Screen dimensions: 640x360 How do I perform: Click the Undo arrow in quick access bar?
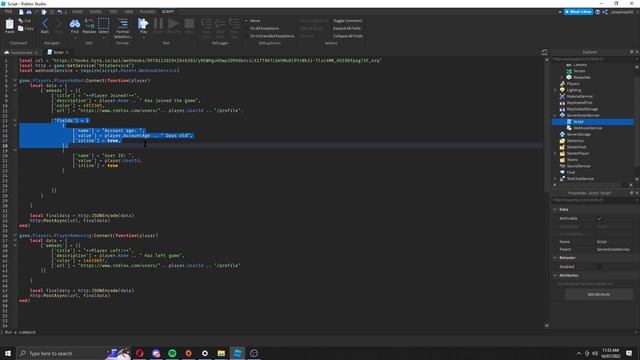point(60,12)
